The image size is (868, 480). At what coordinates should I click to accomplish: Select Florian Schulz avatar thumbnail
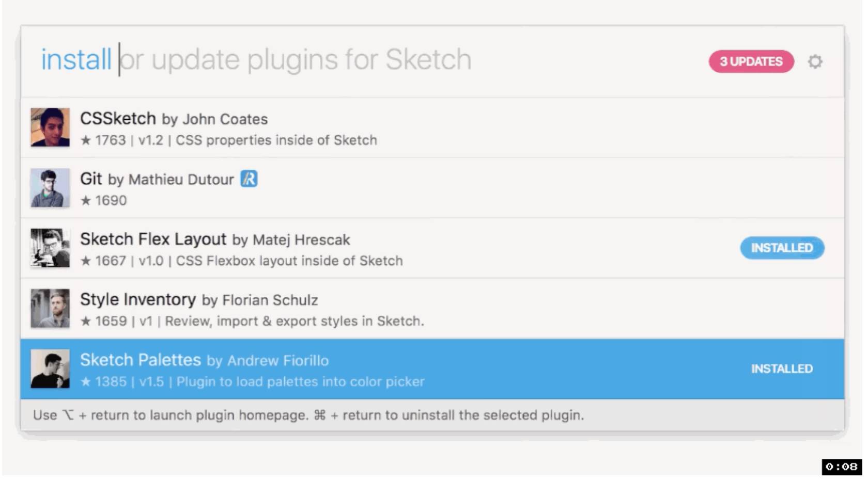50,309
